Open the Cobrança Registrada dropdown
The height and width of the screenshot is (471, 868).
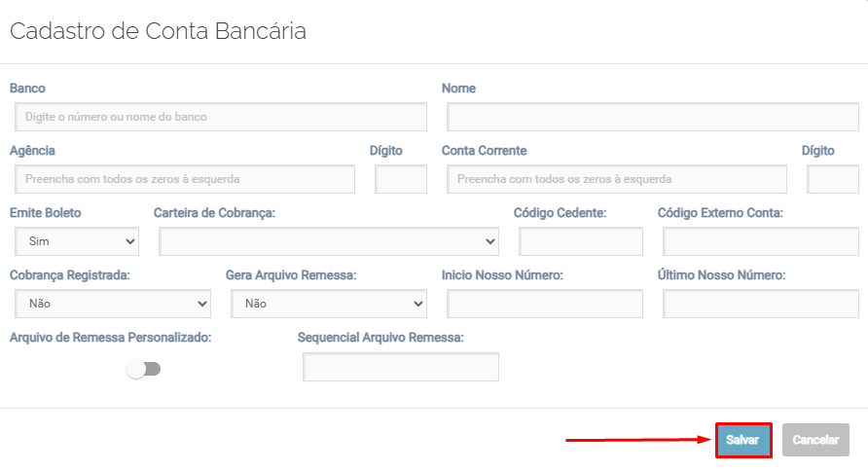tap(113, 304)
